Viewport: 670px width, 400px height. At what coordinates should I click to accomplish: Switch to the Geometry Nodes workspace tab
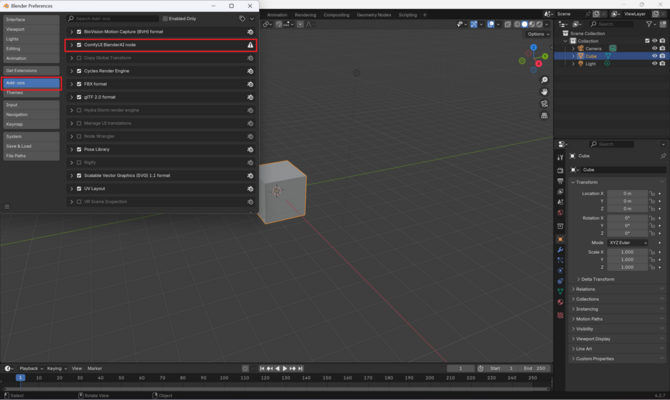(373, 15)
